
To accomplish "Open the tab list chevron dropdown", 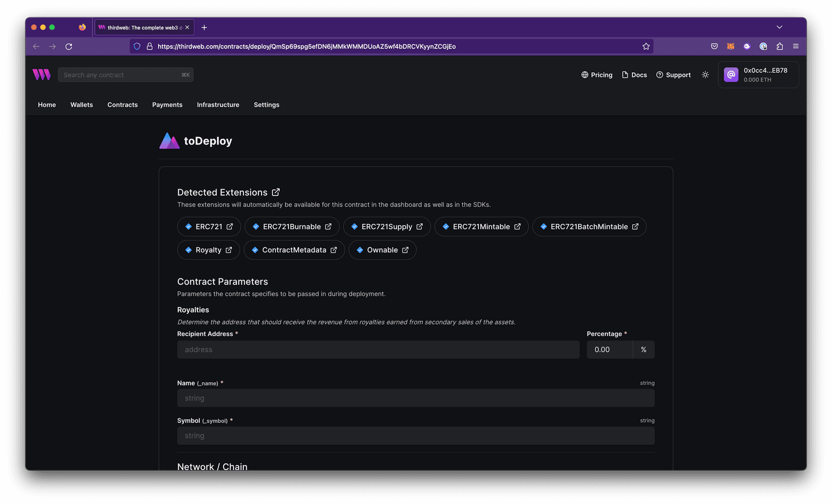I will click(x=779, y=27).
